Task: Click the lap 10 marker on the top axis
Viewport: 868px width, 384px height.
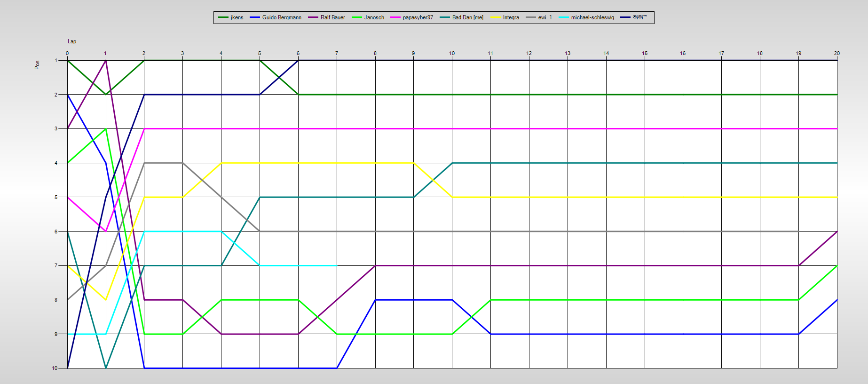Action: 452,53
